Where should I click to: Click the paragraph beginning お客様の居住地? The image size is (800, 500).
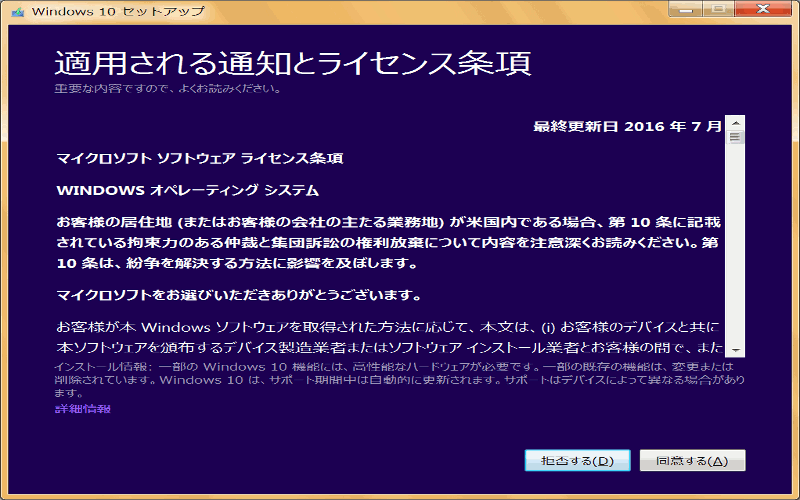tap(388, 243)
